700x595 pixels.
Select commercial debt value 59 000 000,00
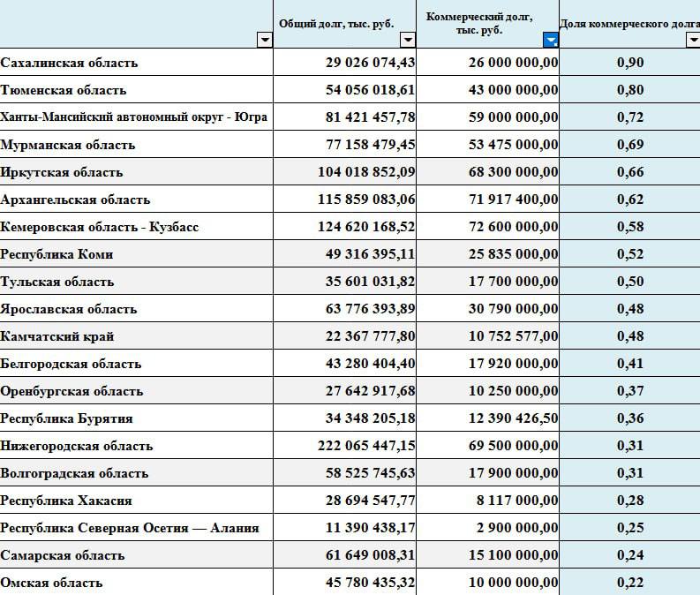tap(487, 117)
